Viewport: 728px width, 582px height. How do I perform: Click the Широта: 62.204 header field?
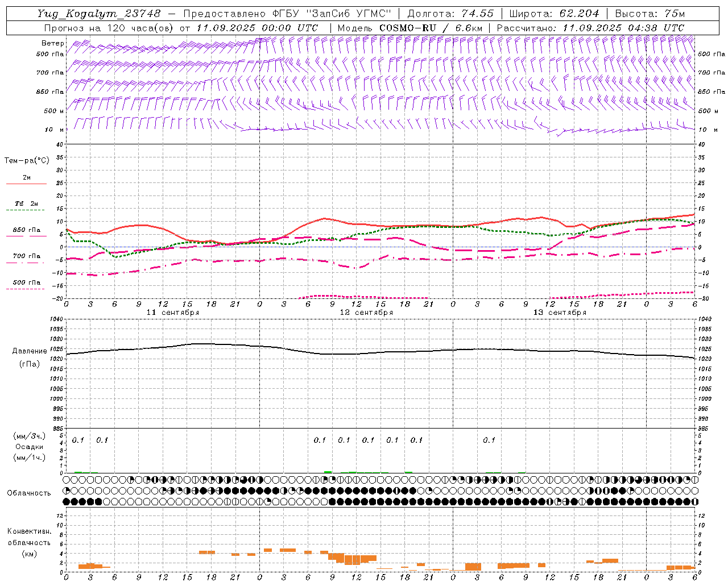[554, 14]
